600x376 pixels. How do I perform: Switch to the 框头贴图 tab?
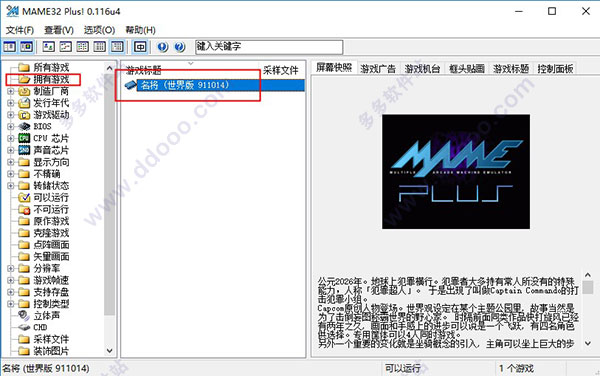(467, 69)
